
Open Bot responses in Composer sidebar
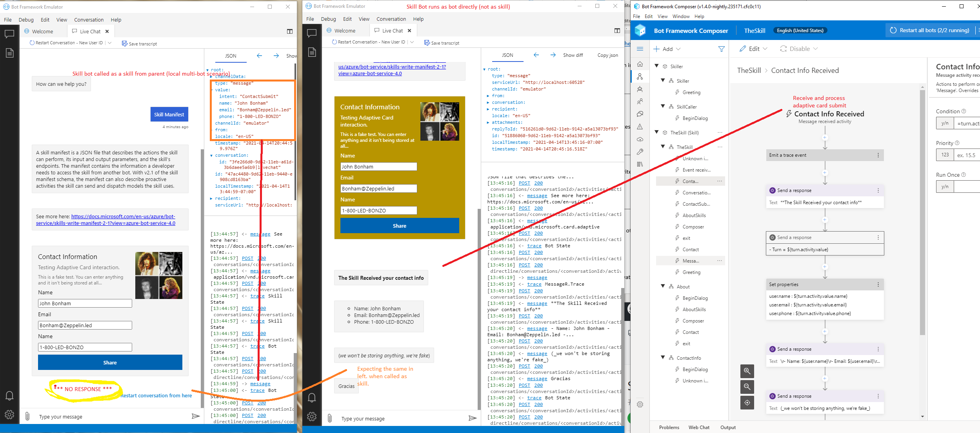(640, 89)
